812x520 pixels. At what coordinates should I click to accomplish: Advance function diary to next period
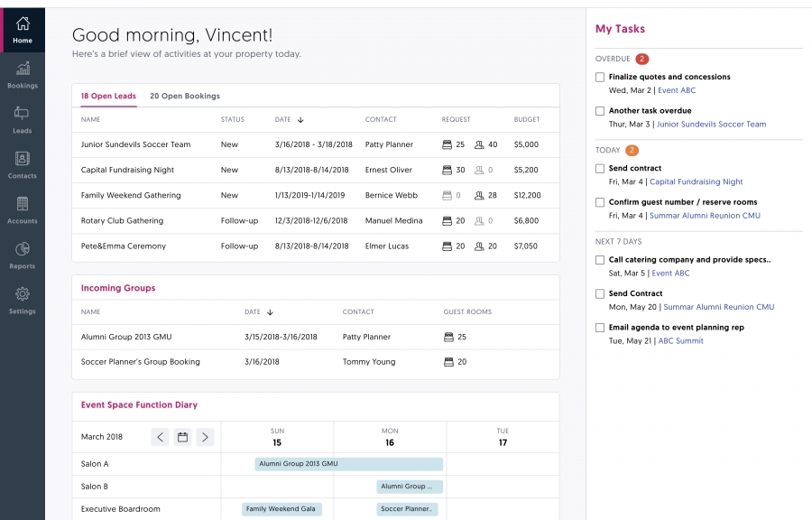point(205,437)
